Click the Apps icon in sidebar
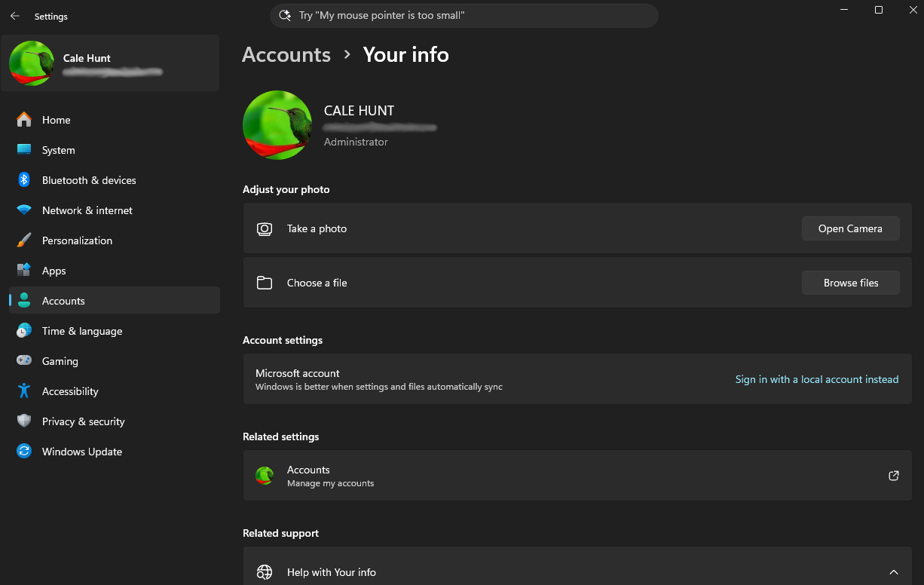Screen dimensions: 924x585 pos(24,271)
